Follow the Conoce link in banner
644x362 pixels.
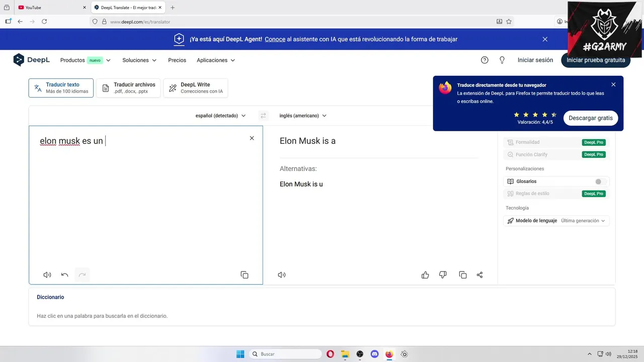coord(275,39)
